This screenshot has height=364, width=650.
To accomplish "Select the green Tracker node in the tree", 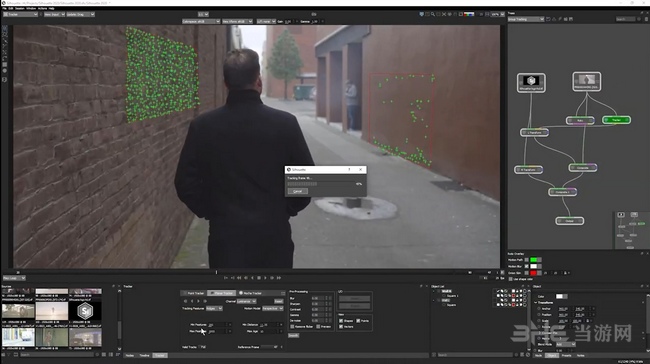I will (616, 120).
